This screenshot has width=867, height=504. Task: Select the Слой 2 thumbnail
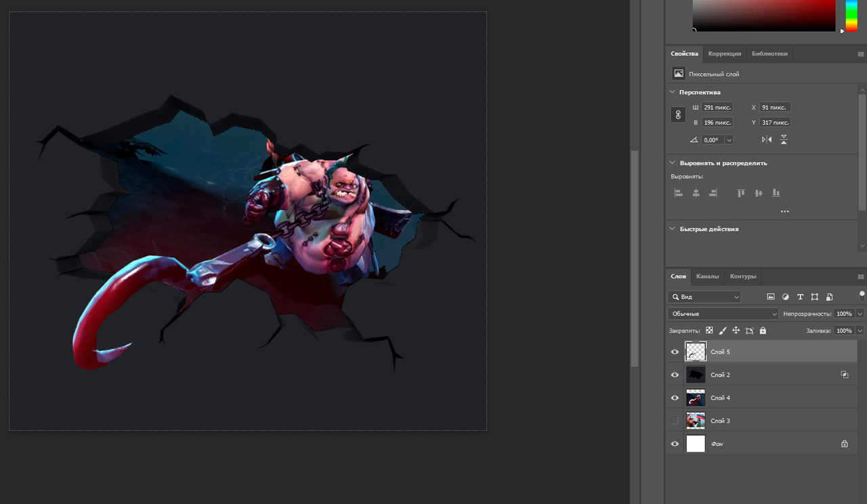pyautogui.click(x=696, y=375)
